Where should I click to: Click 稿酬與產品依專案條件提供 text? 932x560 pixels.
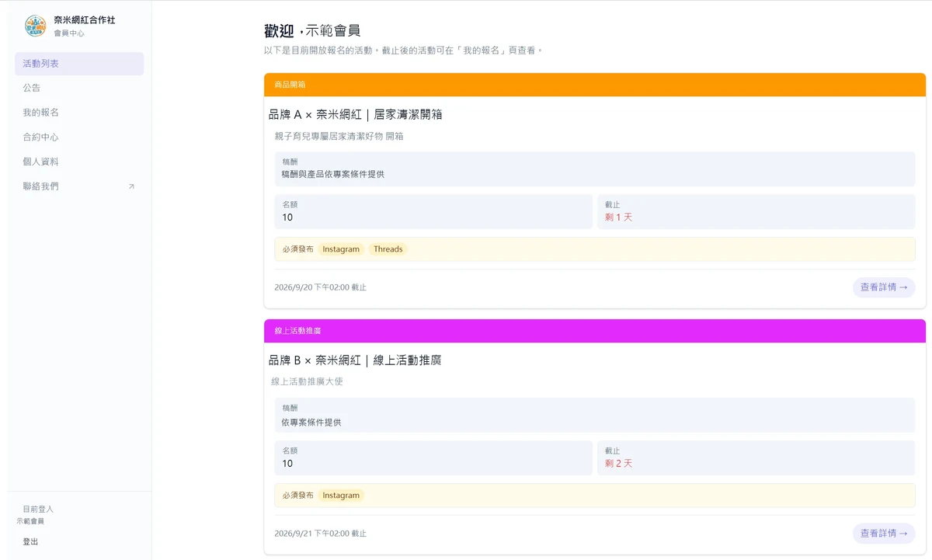332,175
